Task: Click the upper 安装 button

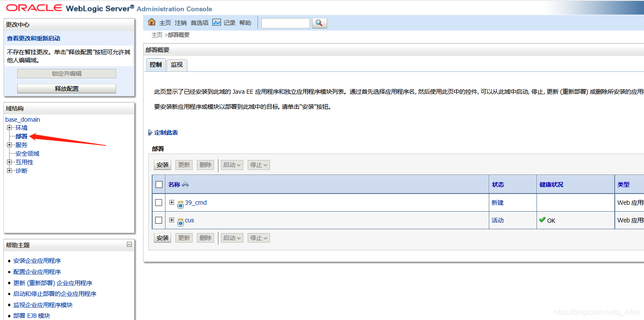Action: click(x=163, y=165)
